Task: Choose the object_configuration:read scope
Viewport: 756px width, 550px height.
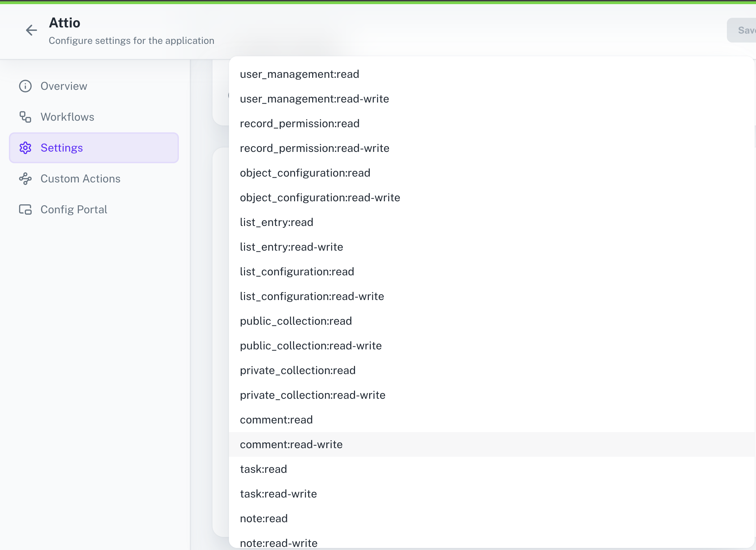Action: coord(305,172)
